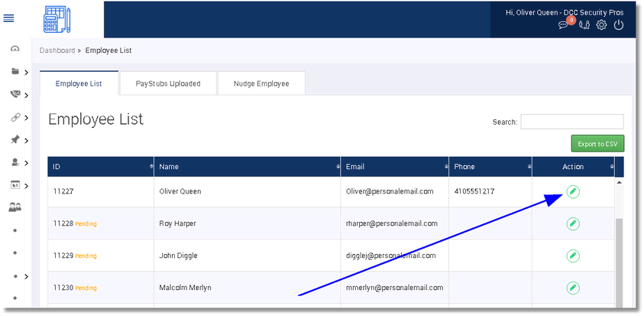Expand the chain link sidebar item chevron
The width and height of the screenshot is (644, 316).
coord(26,118)
